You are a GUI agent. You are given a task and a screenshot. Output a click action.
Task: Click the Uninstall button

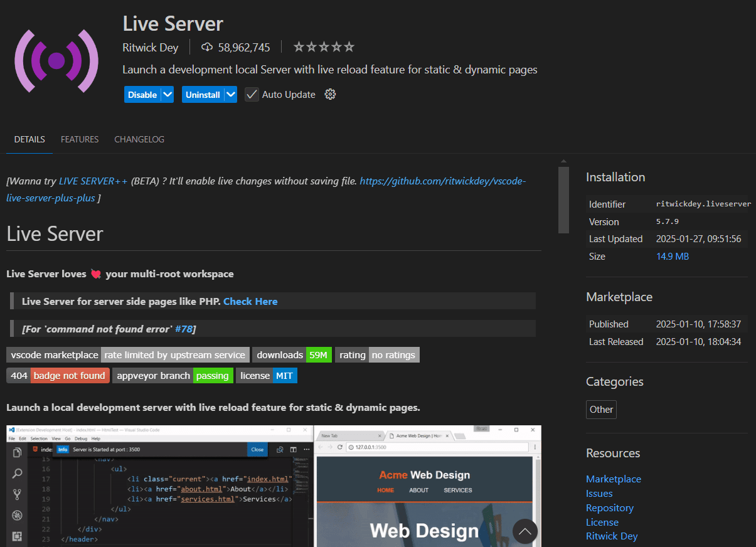point(203,95)
